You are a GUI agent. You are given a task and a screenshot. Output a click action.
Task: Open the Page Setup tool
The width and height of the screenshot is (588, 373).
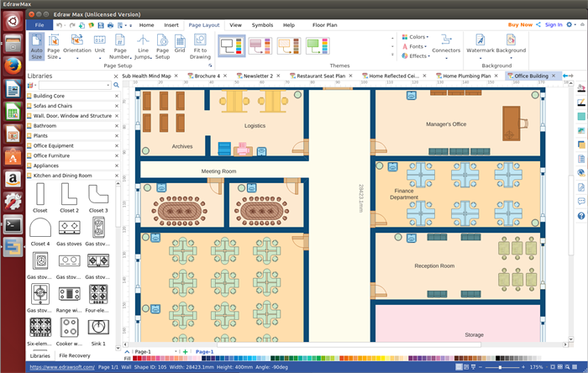click(x=162, y=45)
